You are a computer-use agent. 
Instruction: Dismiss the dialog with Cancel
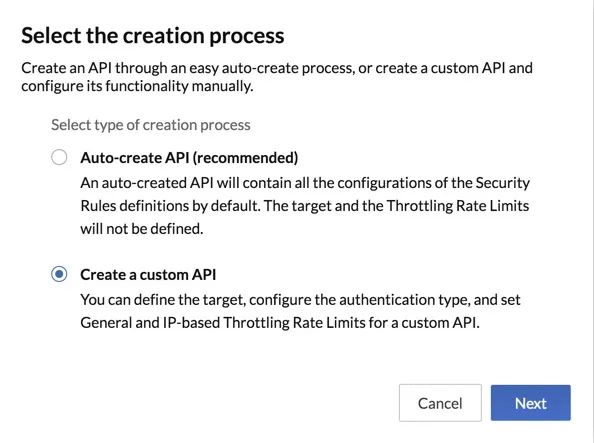click(x=440, y=403)
